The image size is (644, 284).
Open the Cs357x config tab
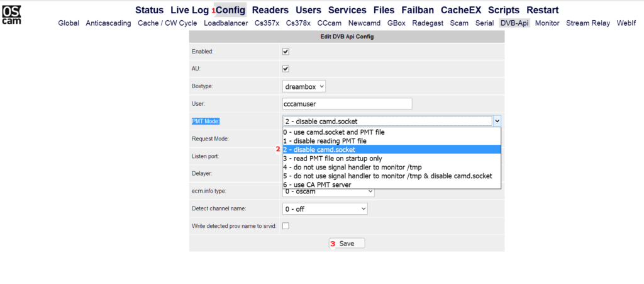267,23
